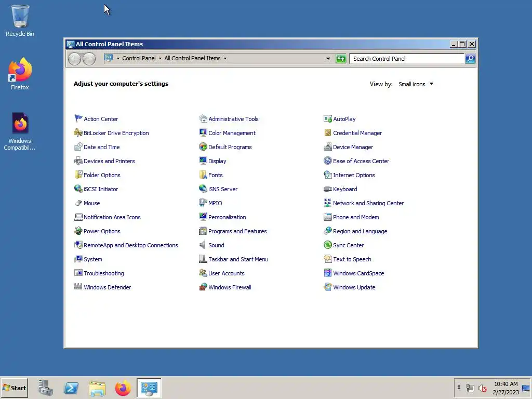
Task: Open the Windows Defender link
Action: [x=107, y=287]
